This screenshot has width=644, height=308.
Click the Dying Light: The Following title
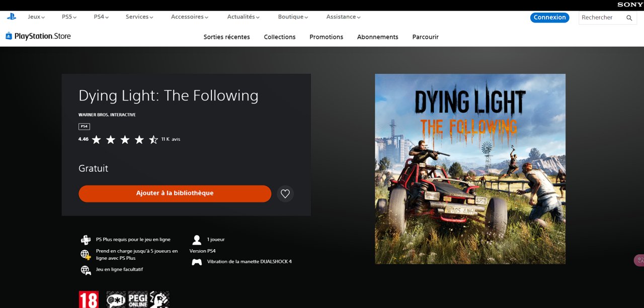point(169,95)
